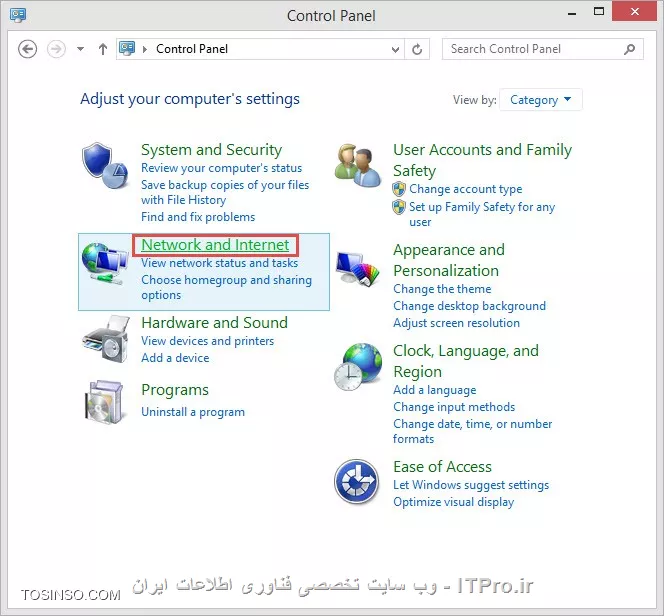This screenshot has width=664, height=616.
Task: Click Uninstall a program
Action: click(193, 412)
